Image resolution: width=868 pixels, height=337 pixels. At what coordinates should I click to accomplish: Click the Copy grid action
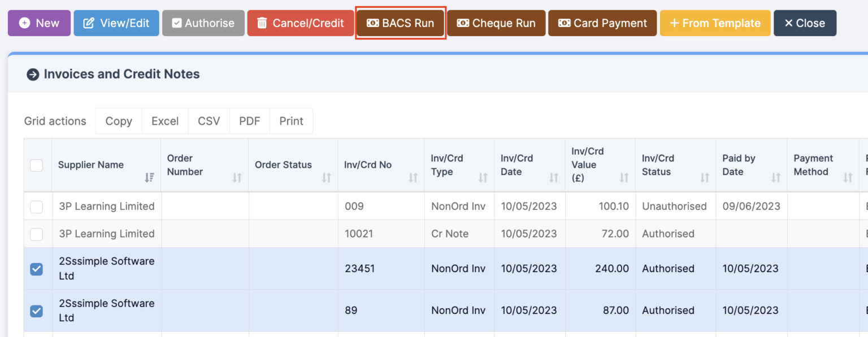(119, 121)
